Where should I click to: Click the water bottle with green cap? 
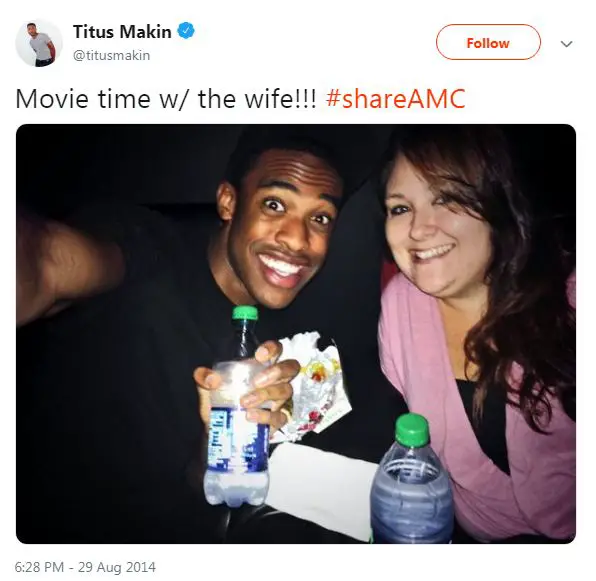pyautogui.click(x=411, y=480)
